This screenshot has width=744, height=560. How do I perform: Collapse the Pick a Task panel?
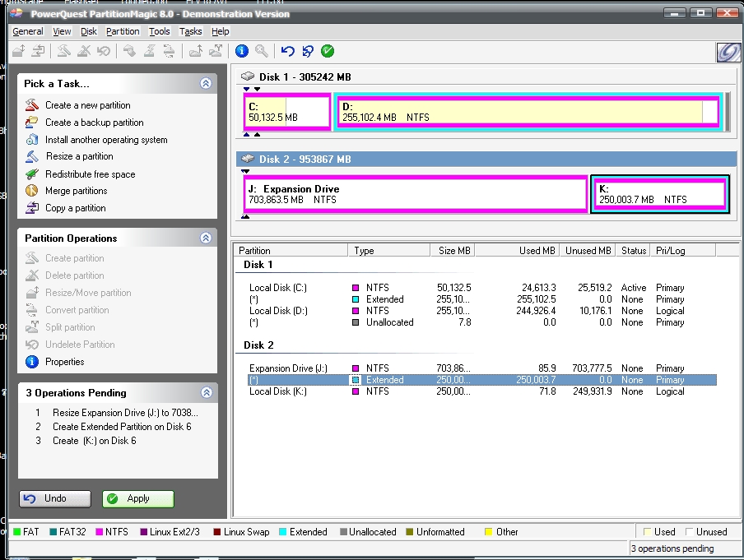pos(206,83)
